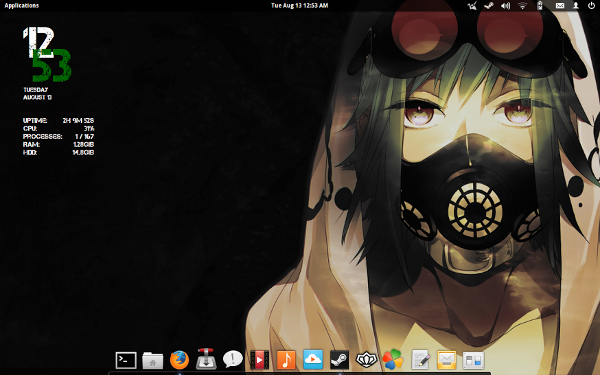The width and height of the screenshot is (600, 375).
Task: Open the Applications menu
Action: coord(21,5)
